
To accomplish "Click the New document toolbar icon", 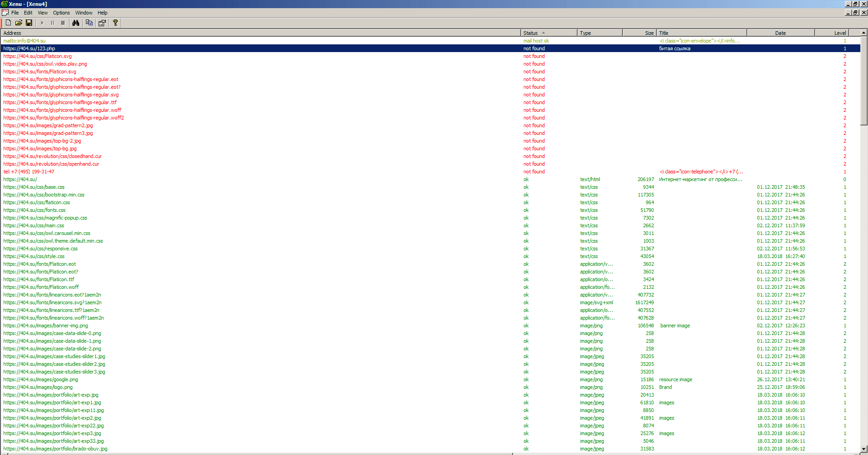I will click(8, 23).
